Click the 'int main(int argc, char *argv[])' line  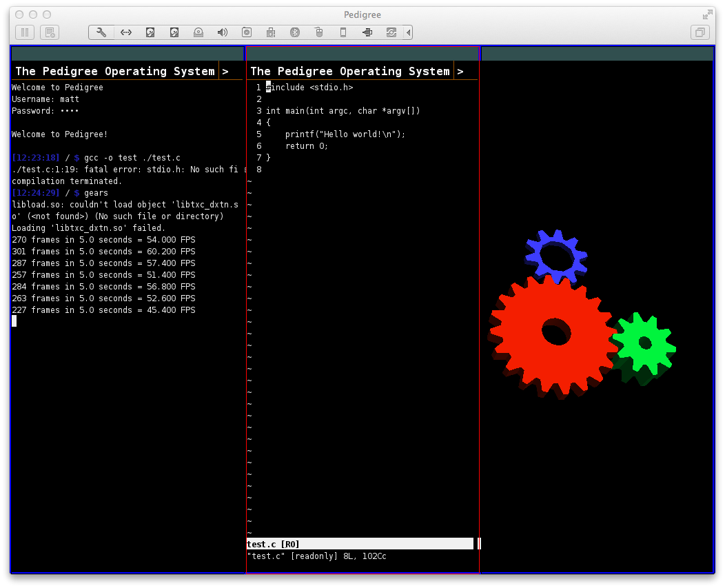click(343, 111)
